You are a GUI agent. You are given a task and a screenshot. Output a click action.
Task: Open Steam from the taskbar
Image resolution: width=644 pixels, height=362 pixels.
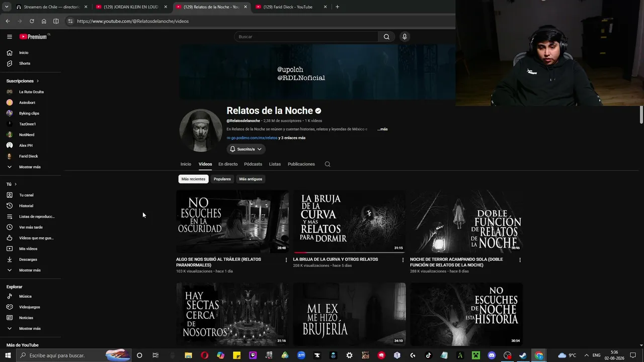(523, 355)
